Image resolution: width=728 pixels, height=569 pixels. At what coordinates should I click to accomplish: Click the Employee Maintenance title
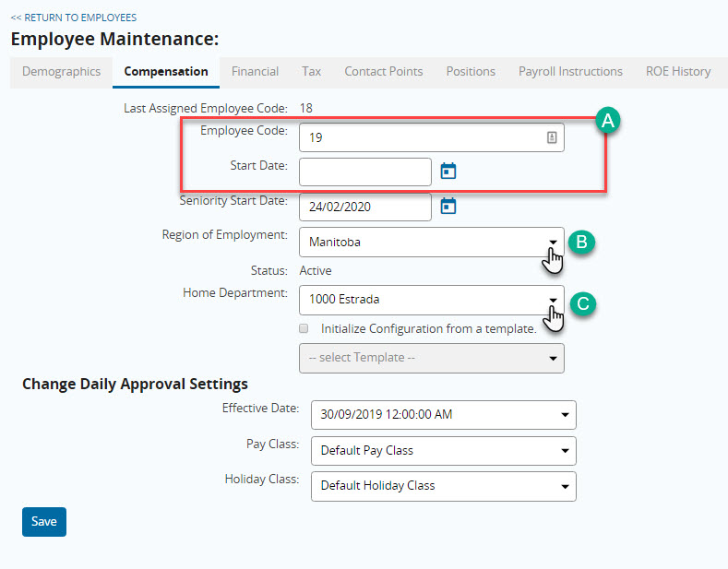[x=114, y=39]
